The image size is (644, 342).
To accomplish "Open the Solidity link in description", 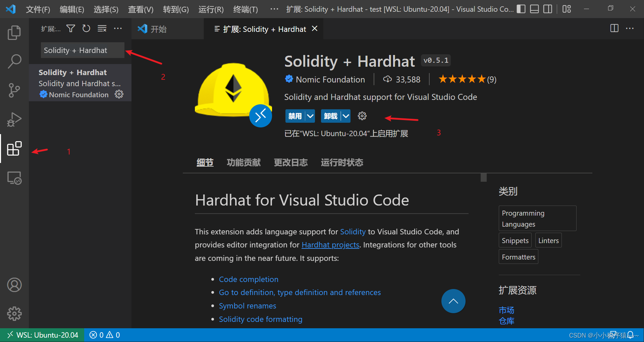I will (353, 232).
